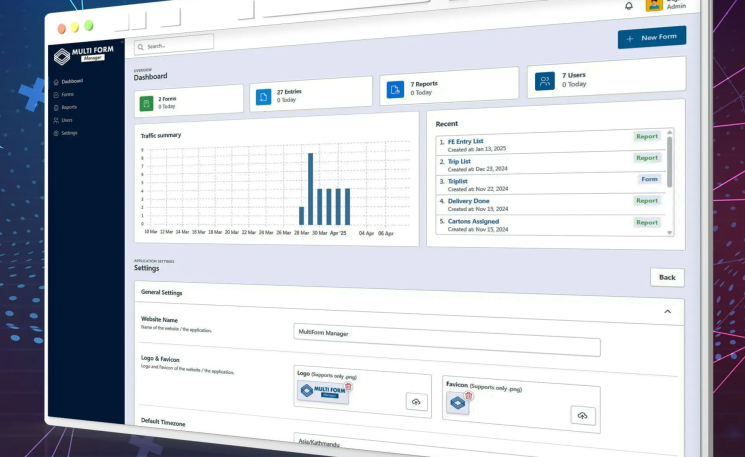Image resolution: width=745 pixels, height=457 pixels.
Task: Open the notifications bell
Action: 629,6
